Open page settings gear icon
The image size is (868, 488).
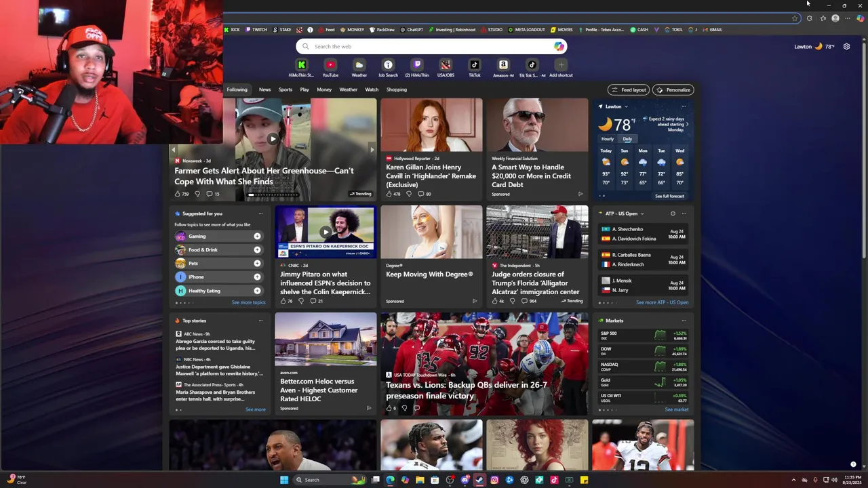tap(846, 47)
